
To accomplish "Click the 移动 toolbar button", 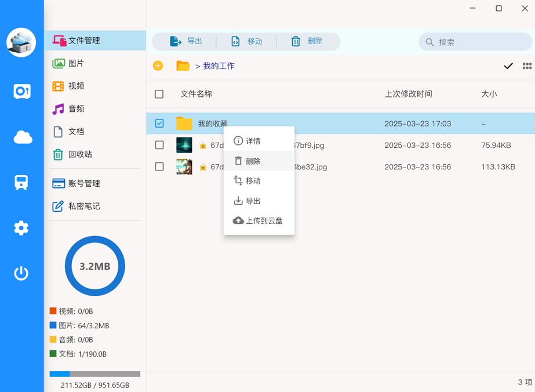I will coord(247,41).
